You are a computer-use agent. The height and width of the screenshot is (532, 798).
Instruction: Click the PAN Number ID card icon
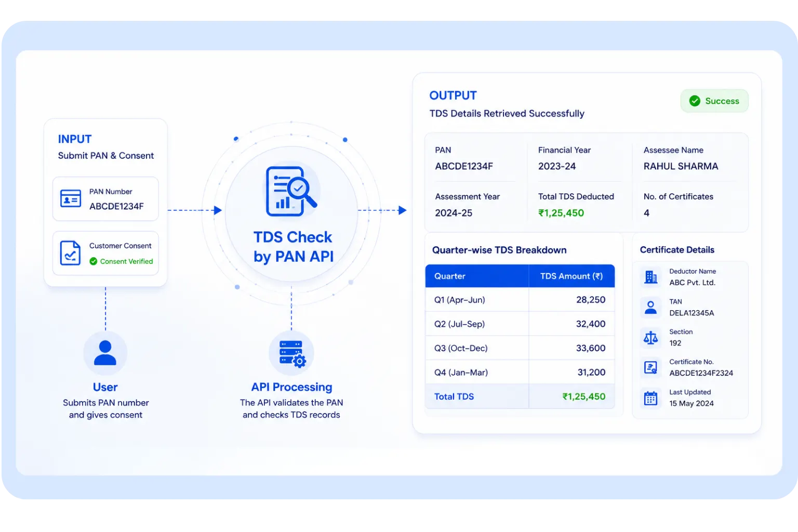(71, 198)
